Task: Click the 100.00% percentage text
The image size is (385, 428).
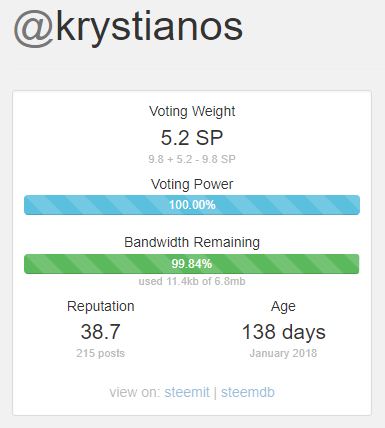Action: [x=192, y=205]
